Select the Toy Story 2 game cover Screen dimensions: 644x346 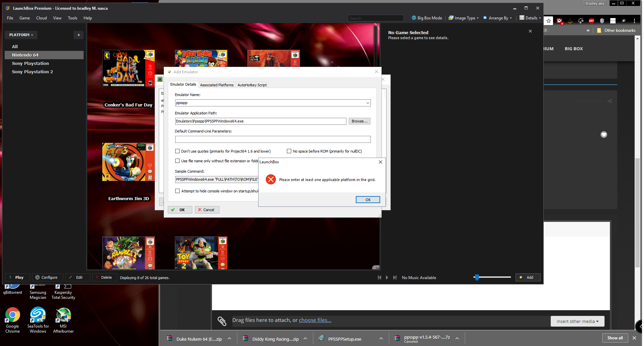click(x=202, y=254)
